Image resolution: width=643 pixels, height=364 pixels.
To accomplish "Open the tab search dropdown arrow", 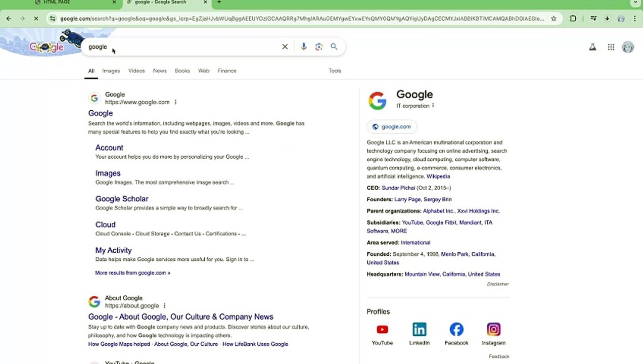I will pos(635,3).
